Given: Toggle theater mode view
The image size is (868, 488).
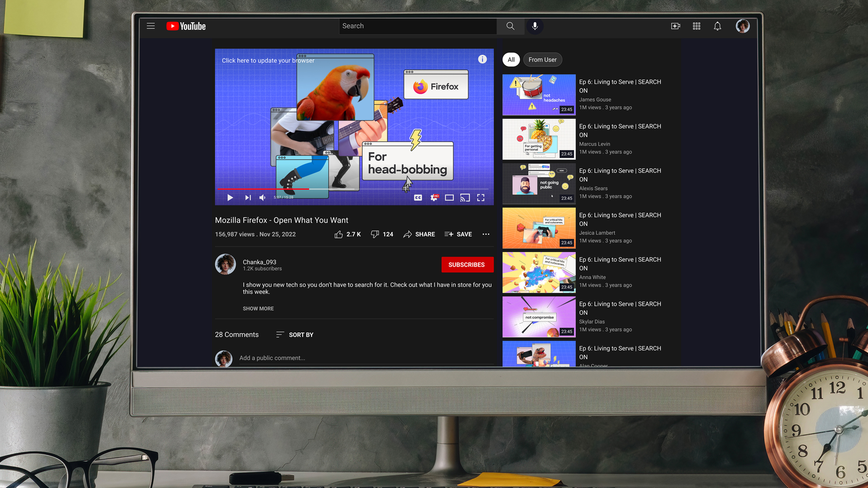Looking at the screenshot, I should tap(449, 198).
